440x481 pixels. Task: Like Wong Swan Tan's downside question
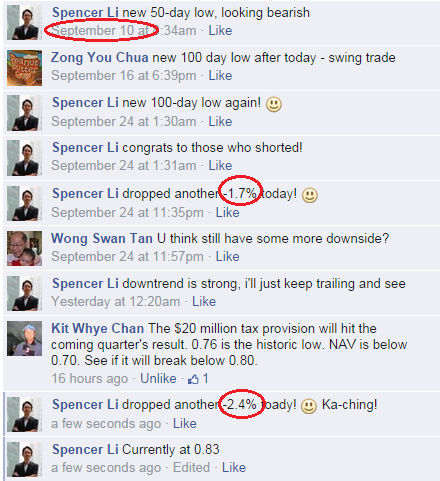228,257
